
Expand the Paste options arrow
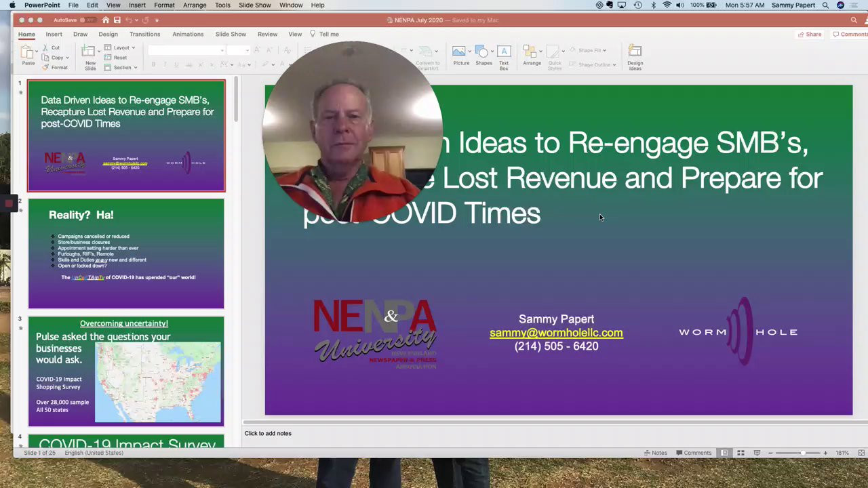tap(36, 52)
